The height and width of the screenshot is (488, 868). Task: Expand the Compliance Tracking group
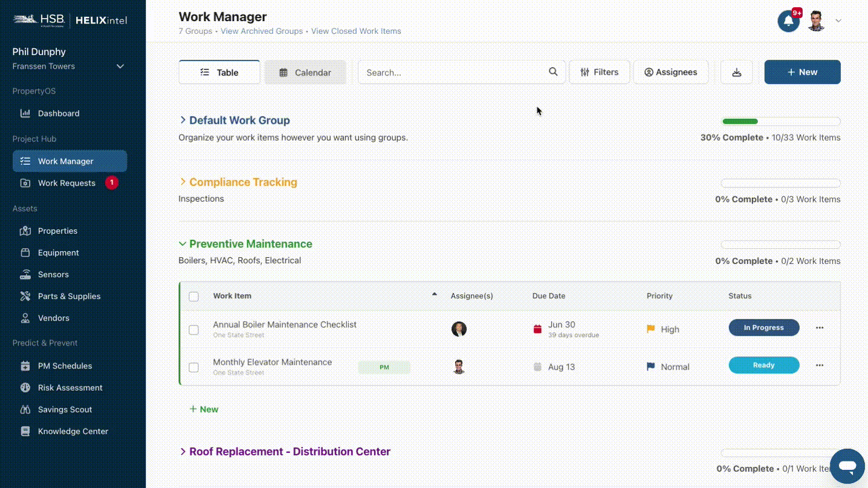point(183,182)
